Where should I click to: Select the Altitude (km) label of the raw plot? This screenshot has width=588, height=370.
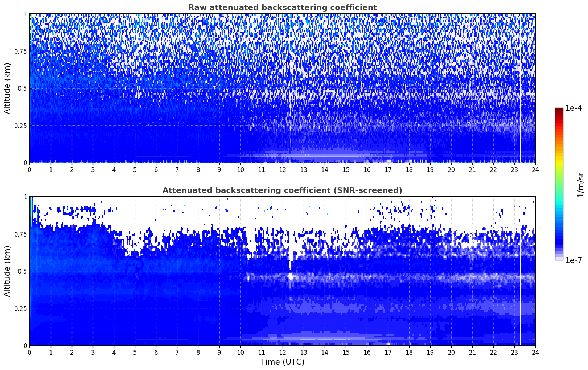[8, 88]
